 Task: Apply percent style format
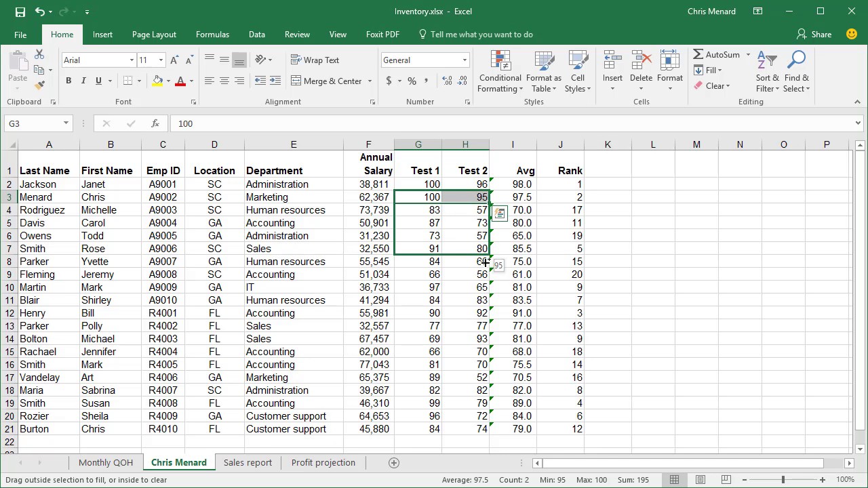(x=412, y=81)
